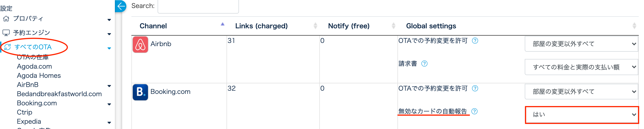The width and height of the screenshot is (644, 129).
Task: Click the Booking.com channel logo
Action: tap(140, 92)
